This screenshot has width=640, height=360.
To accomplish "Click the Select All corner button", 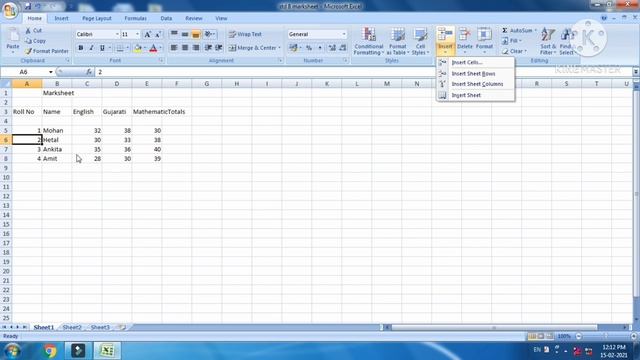I will [6, 84].
